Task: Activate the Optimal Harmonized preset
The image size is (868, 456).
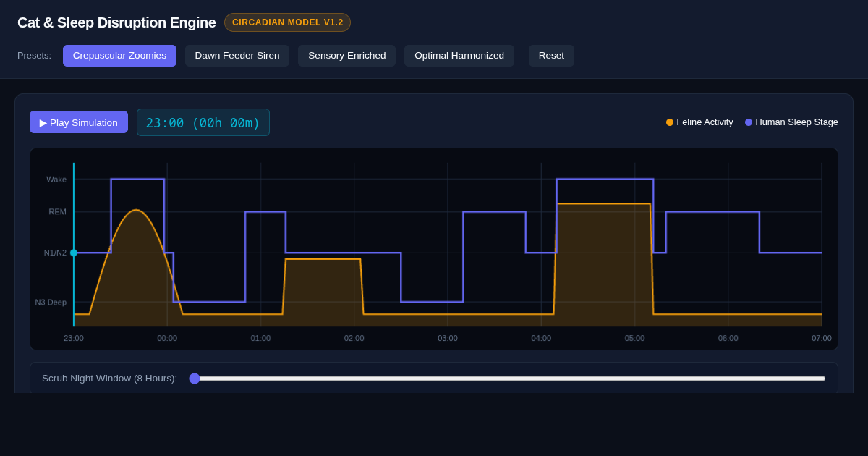Action: pyautogui.click(x=459, y=56)
